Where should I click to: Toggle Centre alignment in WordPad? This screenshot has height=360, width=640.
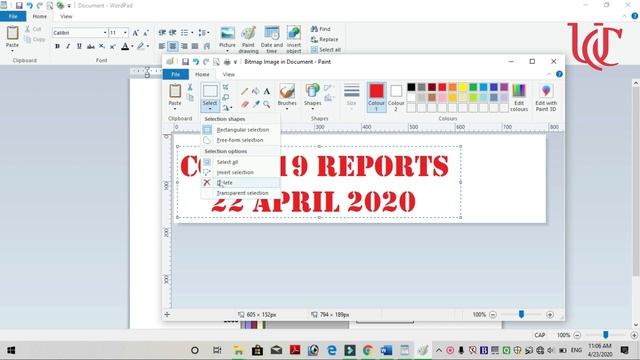[x=173, y=46]
